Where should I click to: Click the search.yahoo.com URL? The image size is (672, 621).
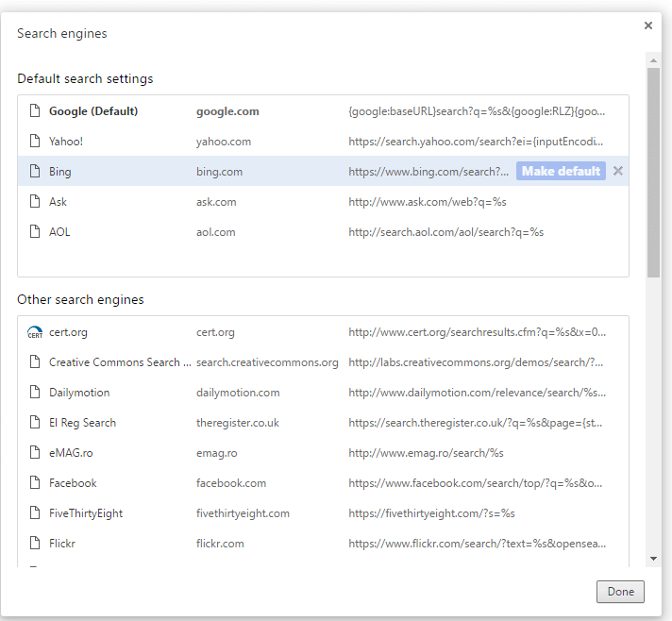pyautogui.click(x=476, y=142)
